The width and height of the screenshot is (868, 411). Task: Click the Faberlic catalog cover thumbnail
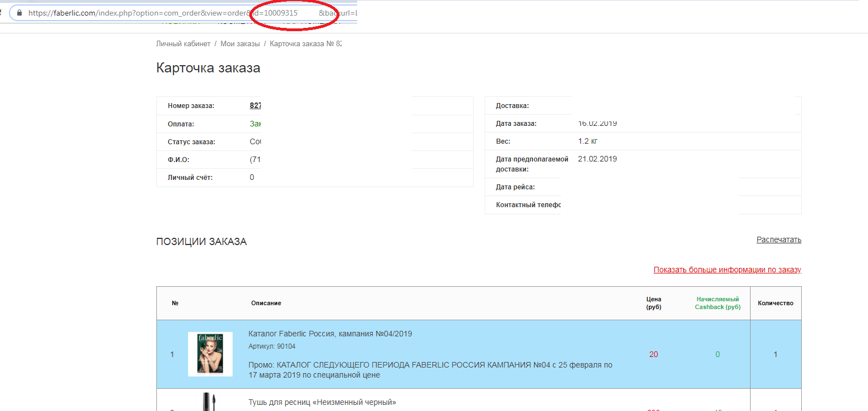[210, 354]
